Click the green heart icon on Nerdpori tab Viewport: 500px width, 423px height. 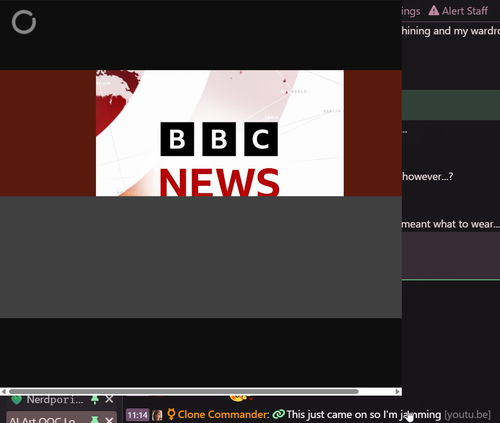pyautogui.click(x=16, y=399)
